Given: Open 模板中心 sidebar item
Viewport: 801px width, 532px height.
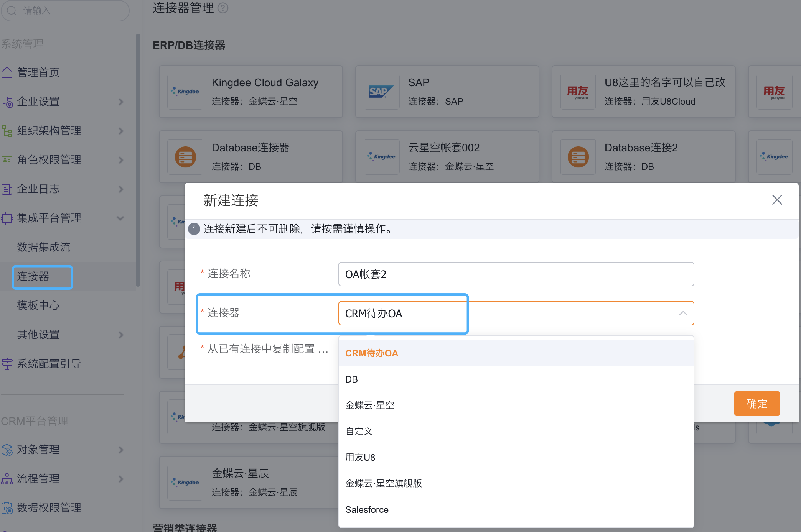Looking at the screenshot, I should (x=38, y=305).
